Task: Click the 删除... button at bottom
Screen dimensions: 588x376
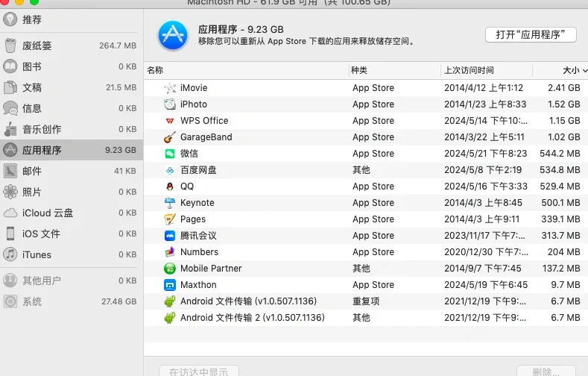Action: pyautogui.click(x=546, y=371)
